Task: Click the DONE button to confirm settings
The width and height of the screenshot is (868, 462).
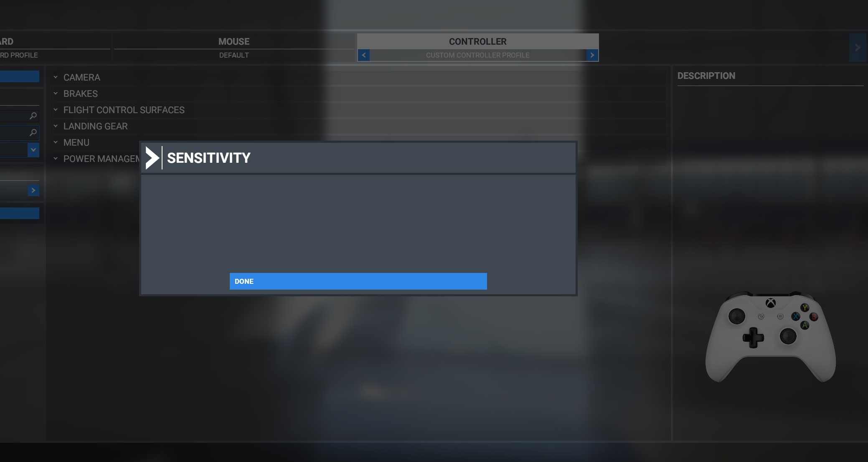Action: coord(358,281)
